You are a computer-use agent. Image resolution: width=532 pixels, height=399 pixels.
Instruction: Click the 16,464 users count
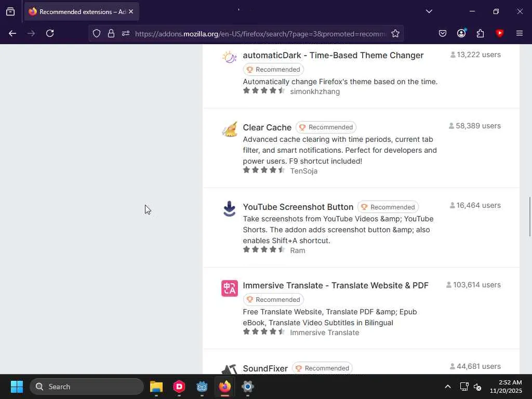tap(475, 205)
